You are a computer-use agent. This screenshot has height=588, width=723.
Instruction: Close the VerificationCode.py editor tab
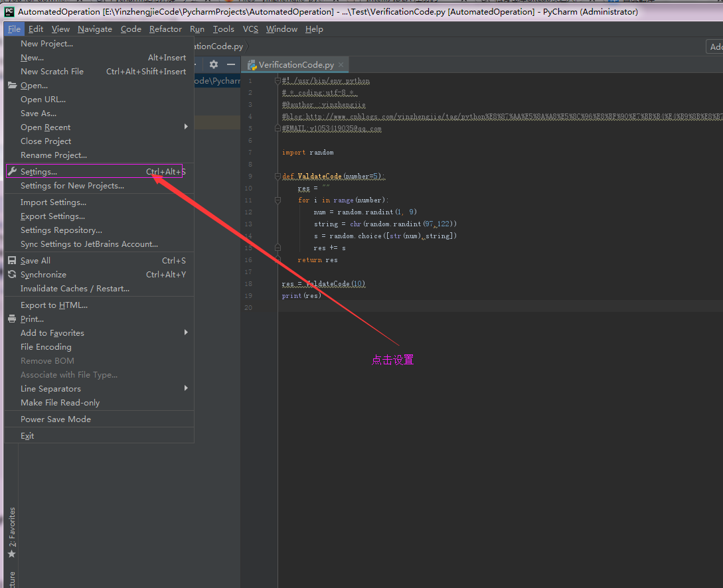pyautogui.click(x=341, y=64)
